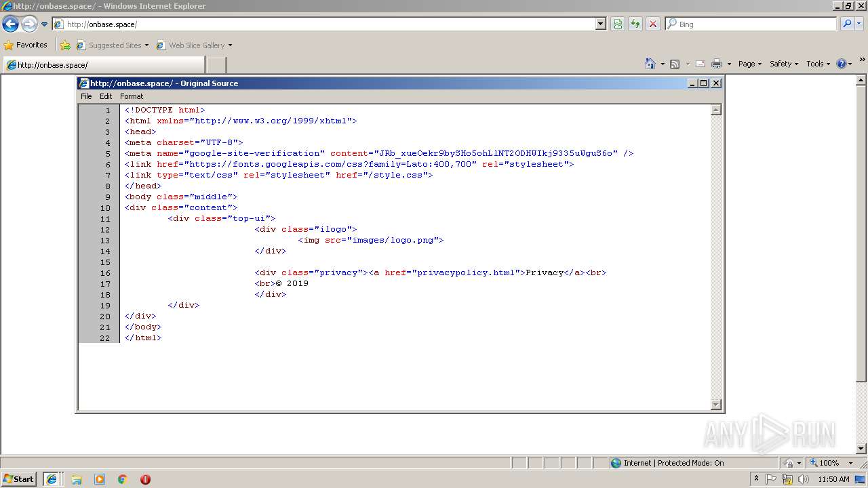Close the Original Source window
The height and width of the screenshot is (488, 868).
(715, 83)
